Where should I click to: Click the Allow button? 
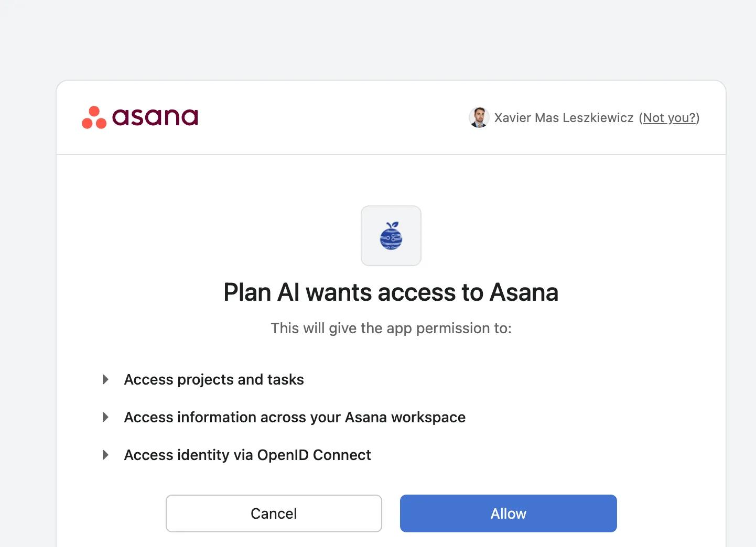coord(509,513)
